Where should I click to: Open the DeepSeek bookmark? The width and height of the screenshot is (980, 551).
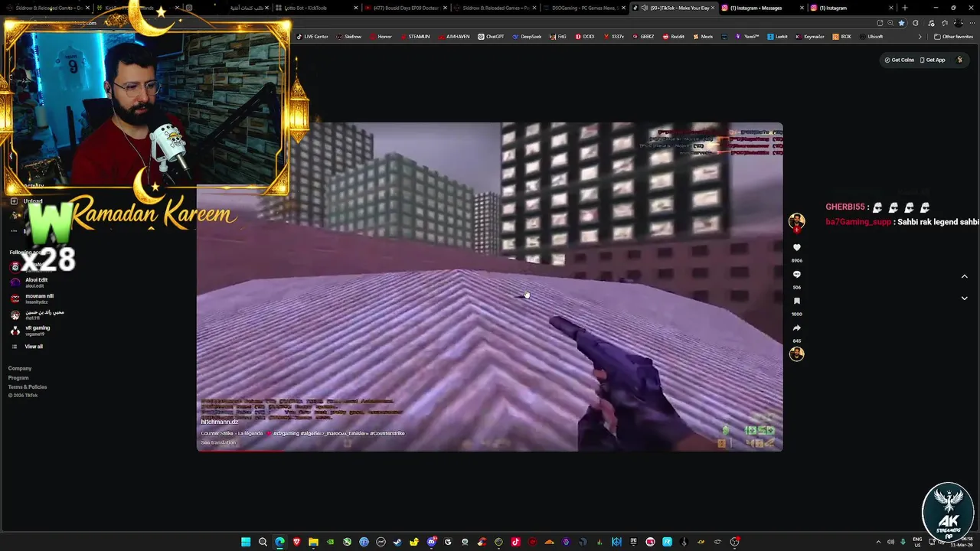pos(528,37)
